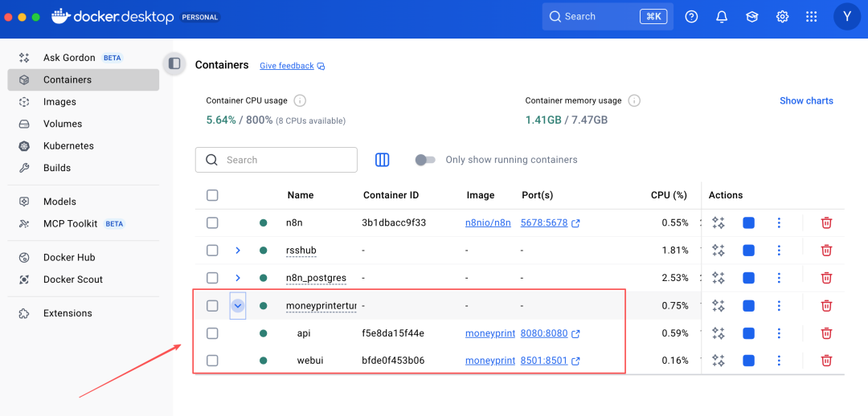Tick the select-all checkbox in table header
Image resolution: width=868 pixels, height=416 pixels.
[212, 195]
